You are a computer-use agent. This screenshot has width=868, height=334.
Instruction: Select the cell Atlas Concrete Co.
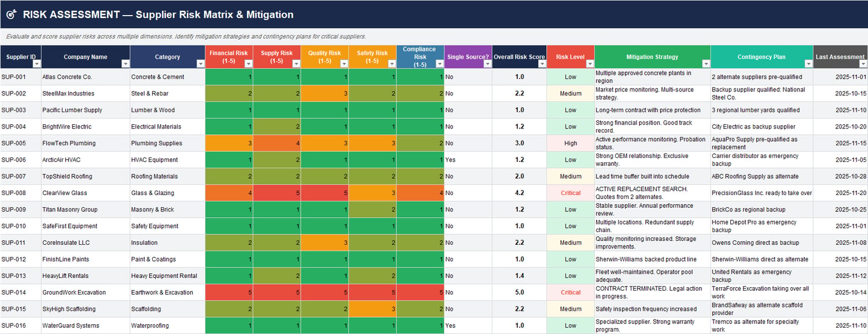(86, 77)
